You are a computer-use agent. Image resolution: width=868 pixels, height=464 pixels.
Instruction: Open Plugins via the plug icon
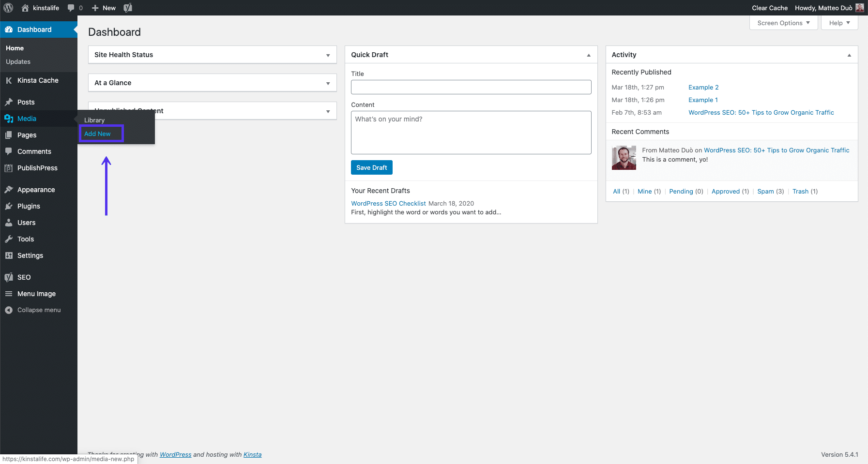[x=9, y=206]
